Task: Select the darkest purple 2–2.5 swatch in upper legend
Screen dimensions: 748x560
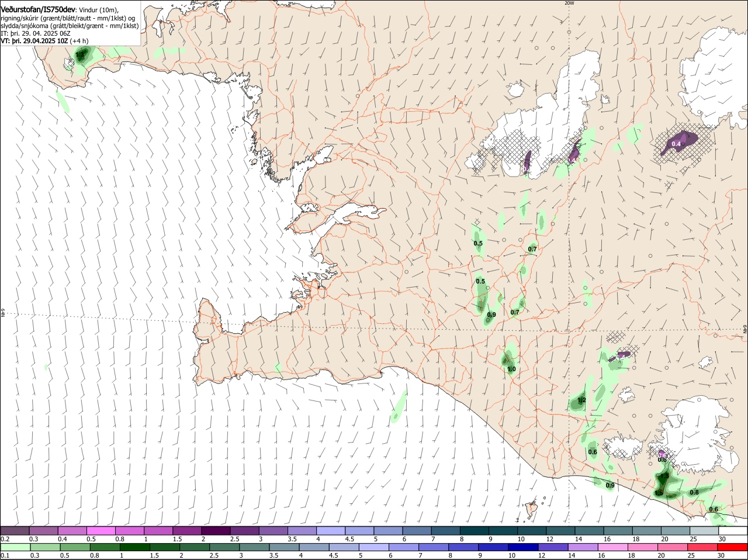Action: (216, 530)
